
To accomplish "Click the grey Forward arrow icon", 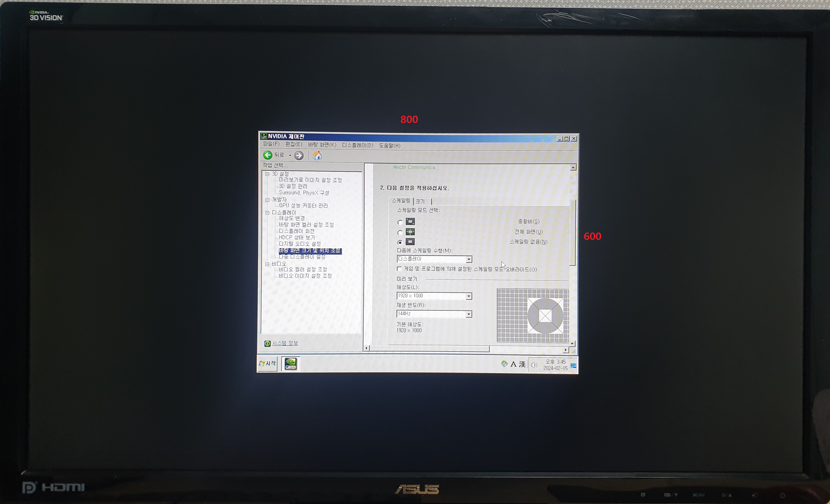I will click(x=299, y=156).
